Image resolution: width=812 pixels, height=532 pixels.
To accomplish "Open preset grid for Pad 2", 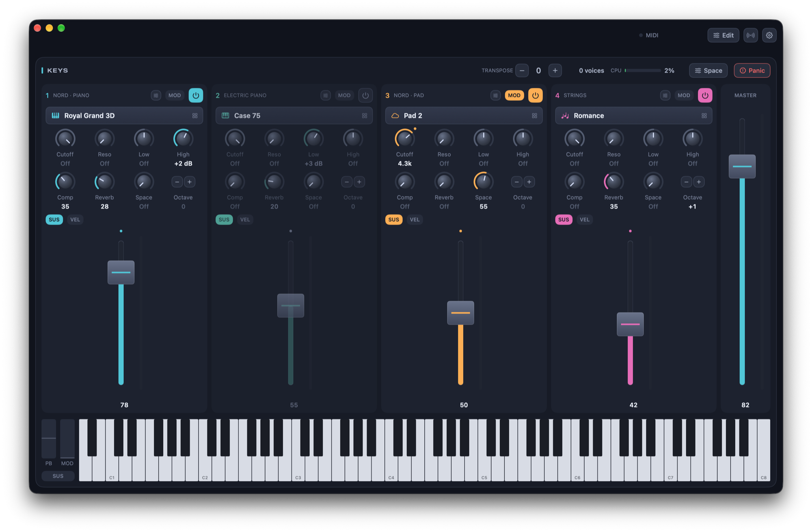I will [x=534, y=116].
